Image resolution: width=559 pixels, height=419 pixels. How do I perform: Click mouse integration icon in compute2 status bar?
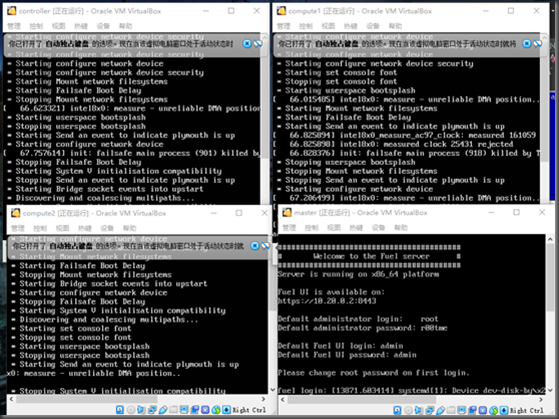[x=216, y=410]
